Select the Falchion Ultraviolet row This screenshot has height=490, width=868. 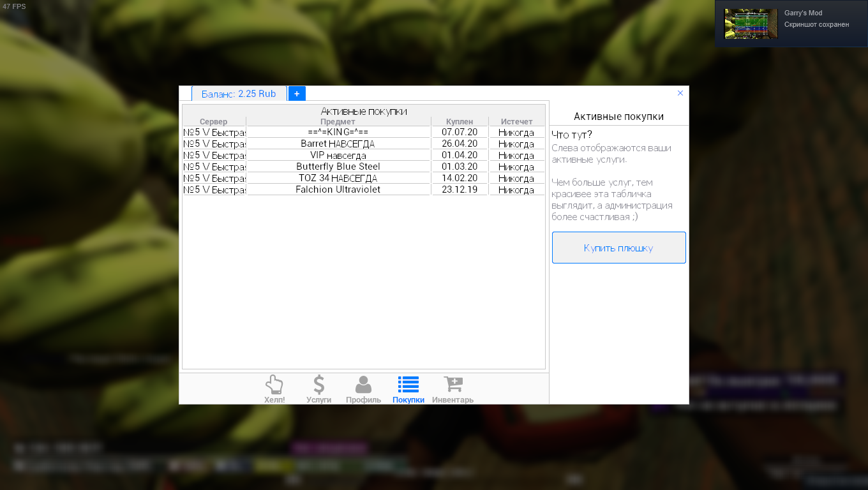364,189
